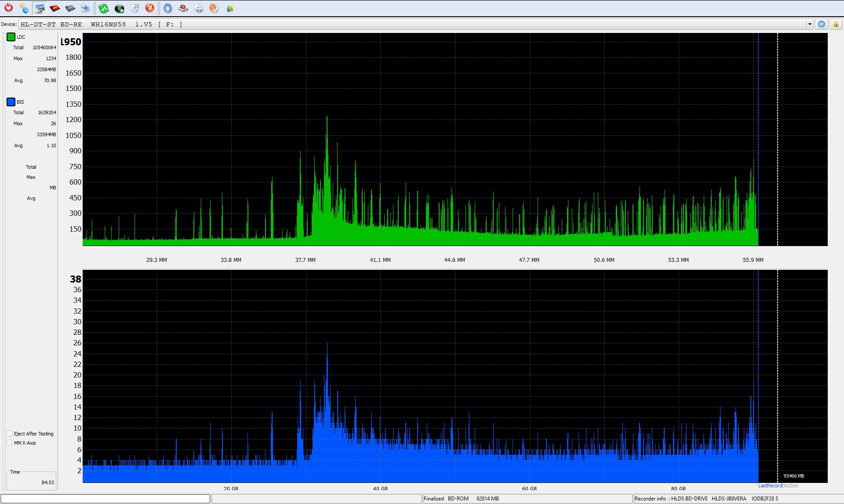The image size is (844, 504).
Task: Click the green LDC color swatch
Action: click(x=11, y=37)
